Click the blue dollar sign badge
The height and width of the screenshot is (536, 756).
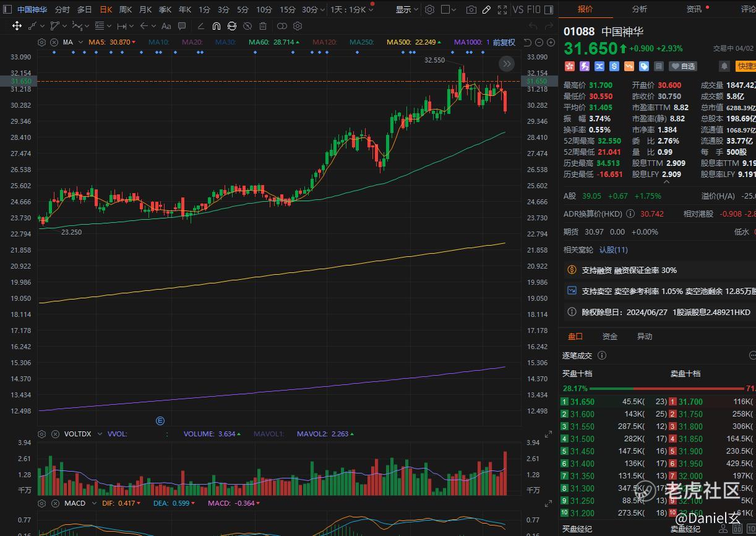(x=614, y=66)
